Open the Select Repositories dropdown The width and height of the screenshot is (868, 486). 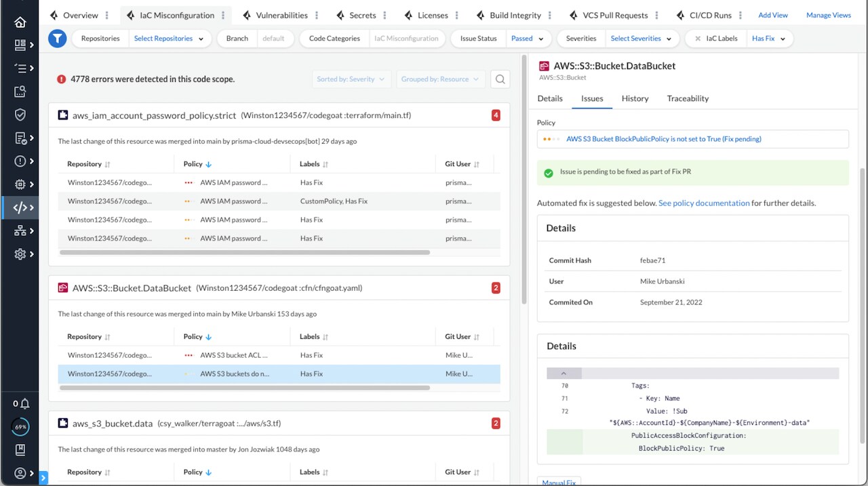[x=168, y=39]
